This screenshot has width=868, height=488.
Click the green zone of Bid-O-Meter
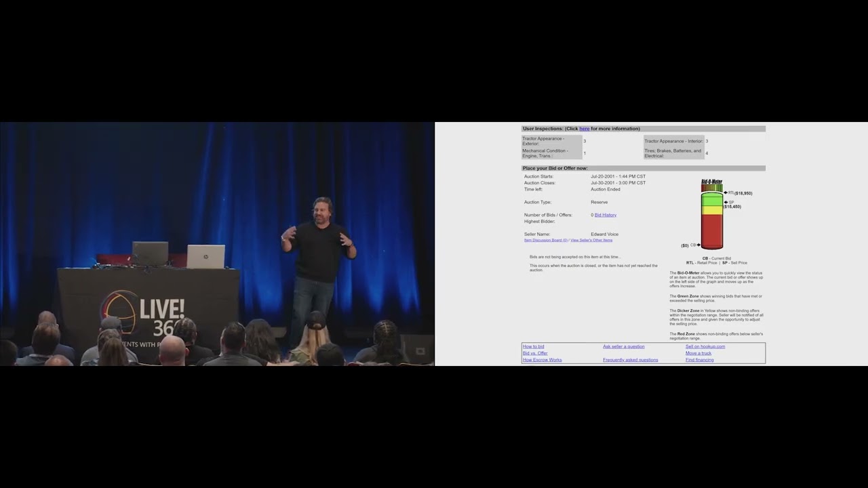[x=712, y=201]
